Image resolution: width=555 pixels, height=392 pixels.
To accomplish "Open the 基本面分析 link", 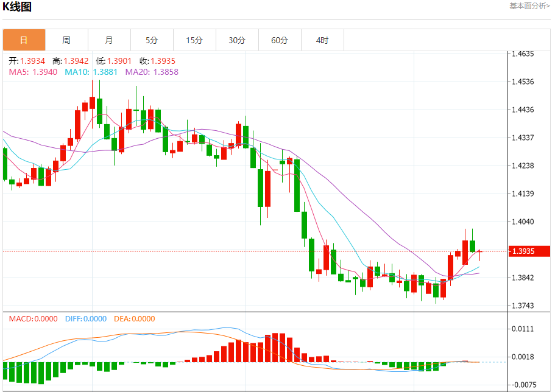I will [x=529, y=6].
